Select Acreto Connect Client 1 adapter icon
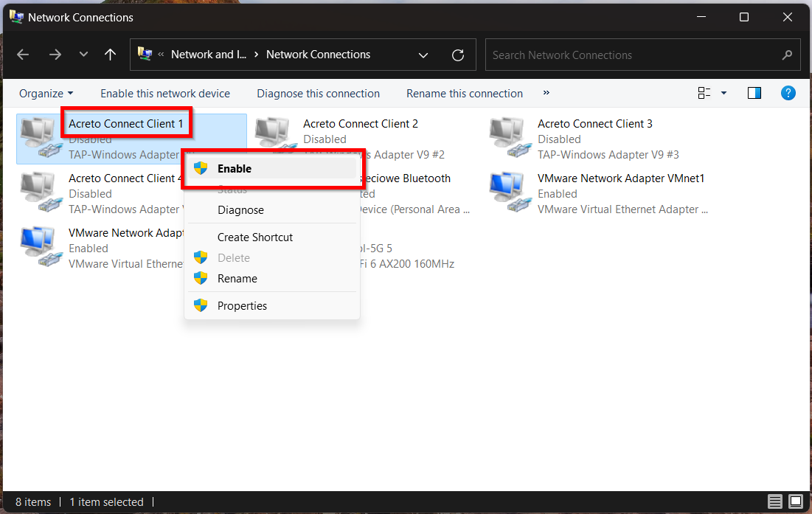 tap(41, 137)
